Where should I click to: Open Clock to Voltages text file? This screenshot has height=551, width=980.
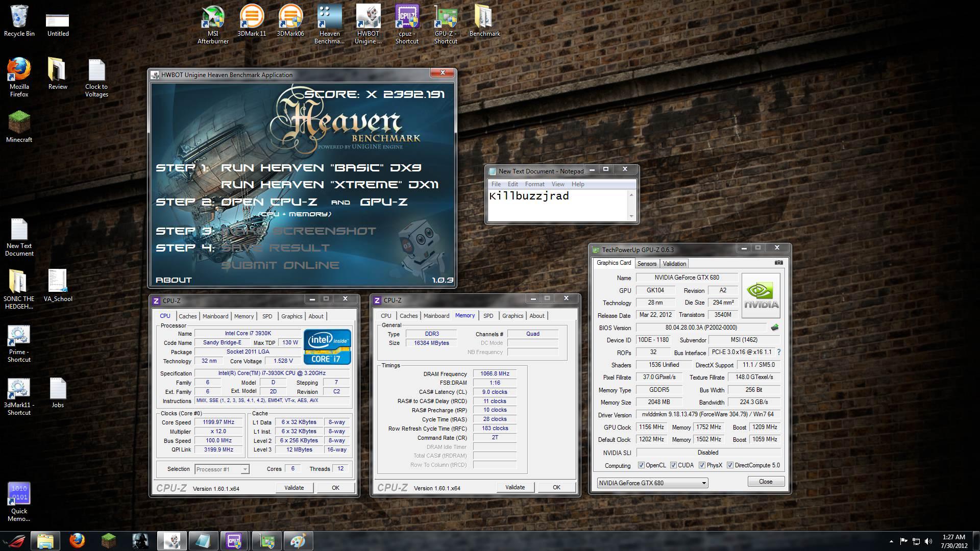96,77
